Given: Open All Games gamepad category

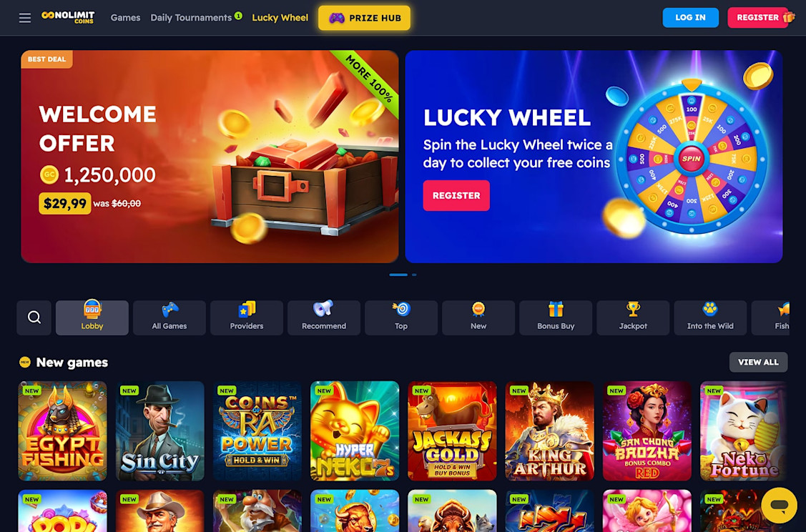Looking at the screenshot, I should point(169,317).
